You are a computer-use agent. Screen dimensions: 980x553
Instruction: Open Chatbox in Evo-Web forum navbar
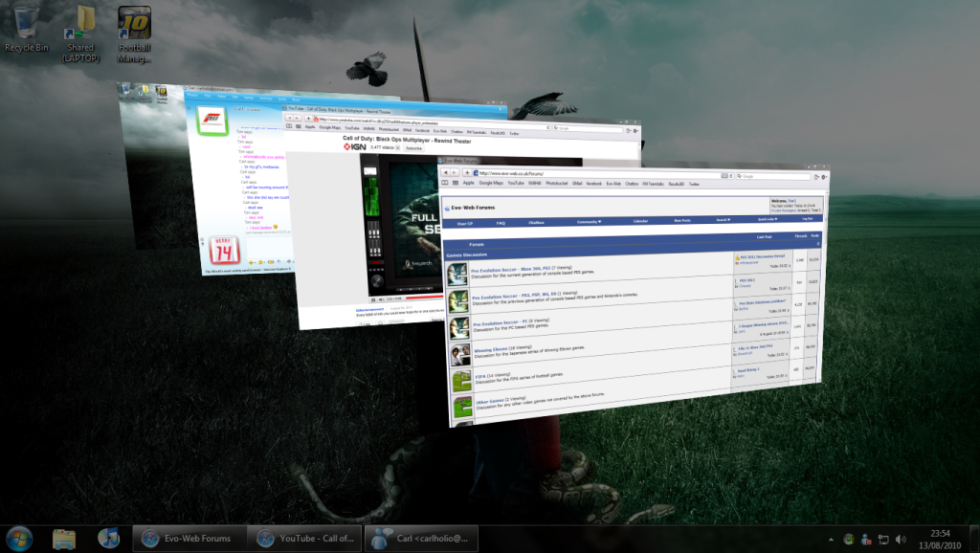(x=536, y=223)
